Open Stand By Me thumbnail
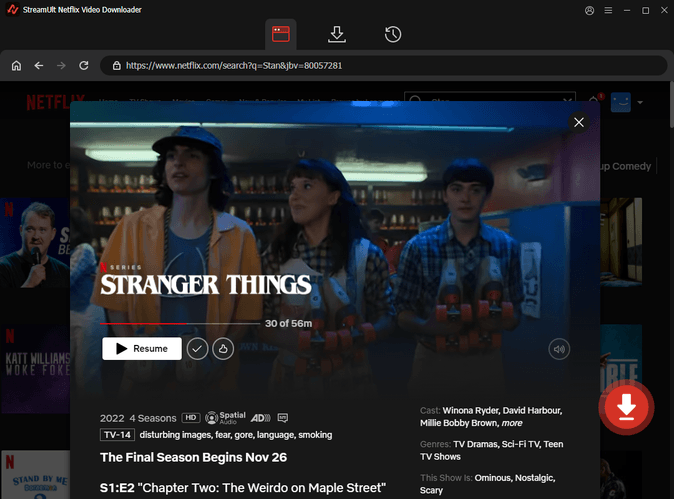This screenshot has width=674, height=499. tap(35, 475)
